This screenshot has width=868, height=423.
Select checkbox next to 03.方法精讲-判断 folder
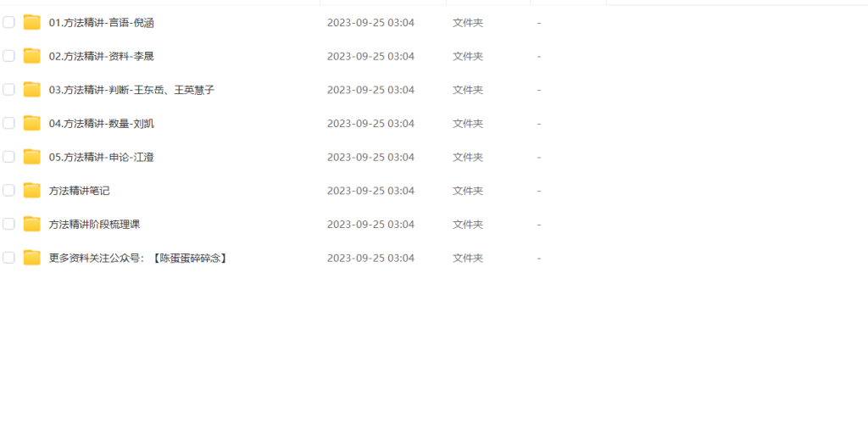point(8,89)
